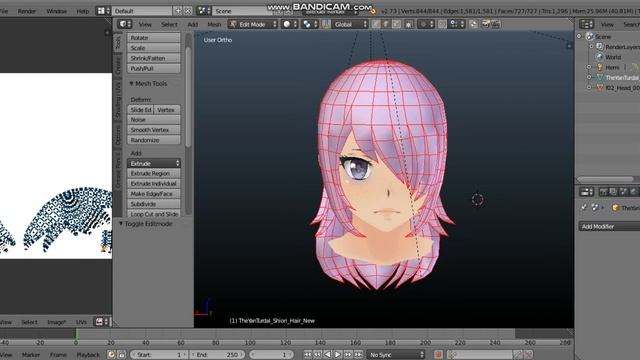
Task: Open the 3D viewport editor type selector
Action: coord(125,24)
